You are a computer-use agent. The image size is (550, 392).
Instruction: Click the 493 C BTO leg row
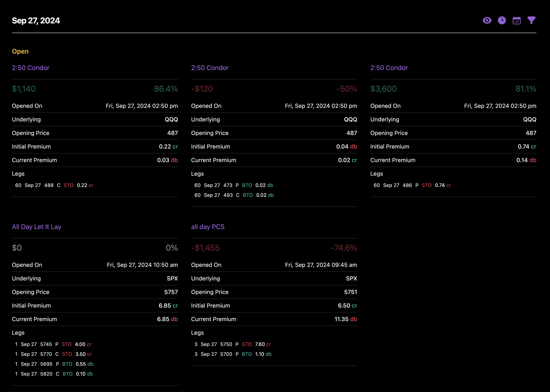pyautogui.click(x=234, y=195)
